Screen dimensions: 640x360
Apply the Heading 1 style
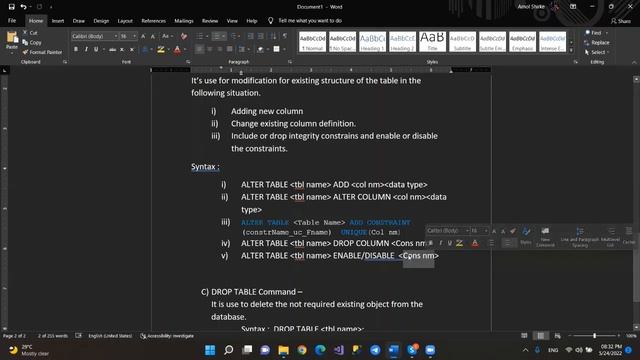point(372,42)
